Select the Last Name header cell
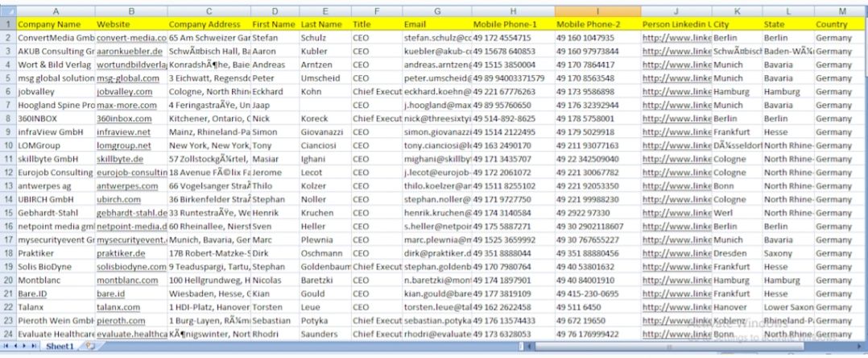Image resolution: width=868 pixels, height=358 pixels. coord(325,24)
